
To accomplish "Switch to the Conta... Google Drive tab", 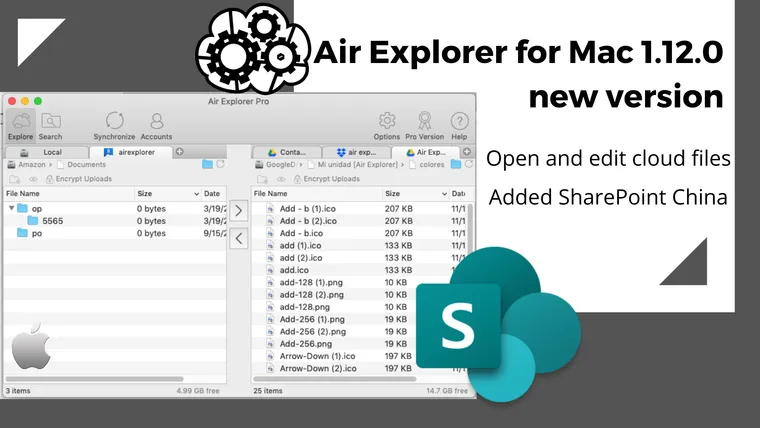I will click(x=287, y=152).
